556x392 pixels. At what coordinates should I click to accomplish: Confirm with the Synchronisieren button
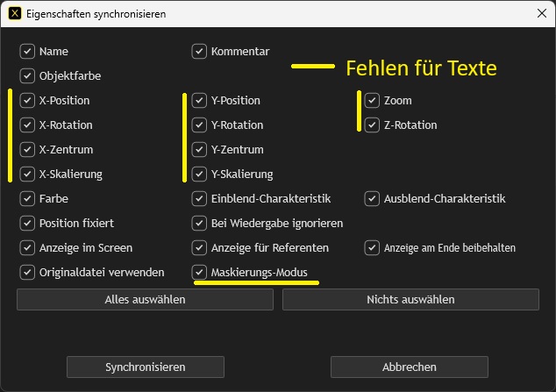146,367
